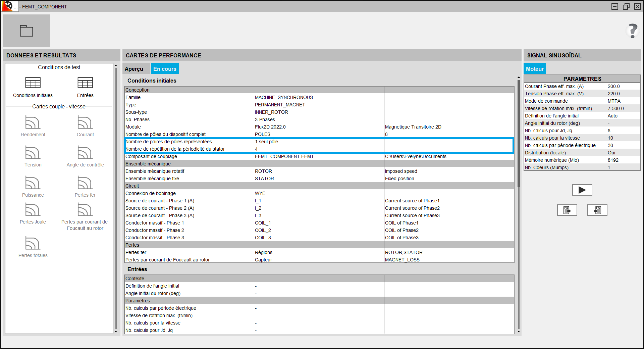644x349 pixels.
Task: Select the Pertes fer map icon
Action: pos(85,183)
